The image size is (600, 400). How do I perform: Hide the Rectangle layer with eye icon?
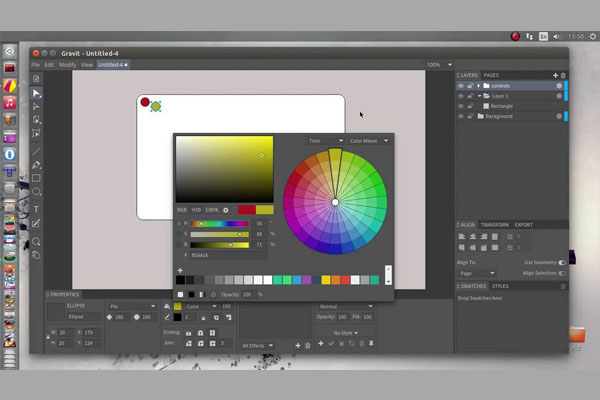(x=461, y=106)
